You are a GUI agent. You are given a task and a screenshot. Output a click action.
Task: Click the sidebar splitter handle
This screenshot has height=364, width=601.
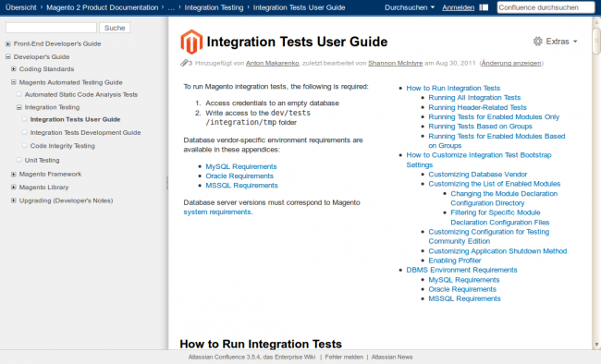pos(167,183)
